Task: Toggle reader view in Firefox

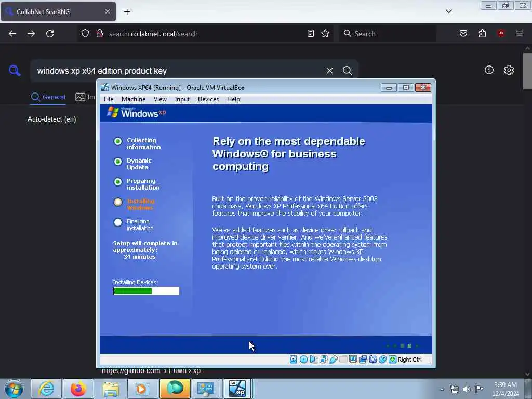Action: click(311, 33)
